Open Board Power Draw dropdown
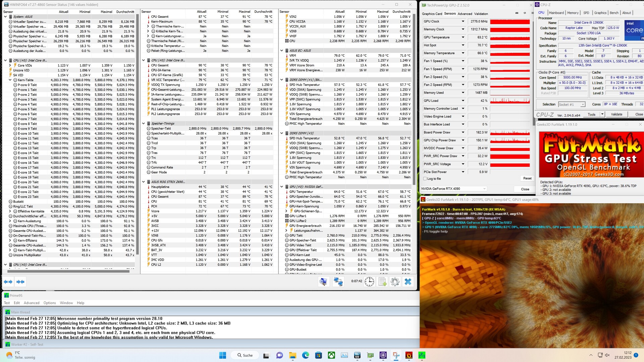This screenshot has width=644, height=362. [x=463, y=132]
